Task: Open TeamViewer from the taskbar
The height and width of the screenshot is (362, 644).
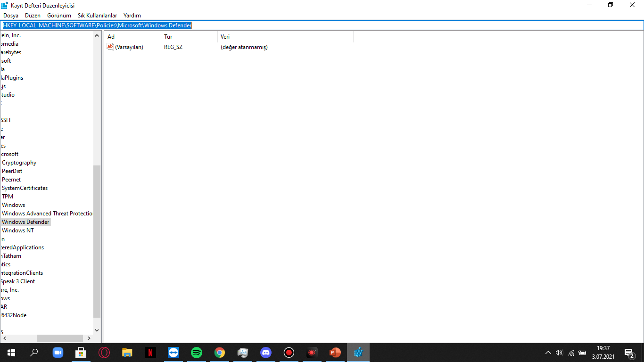Action: tap(173, 353)
